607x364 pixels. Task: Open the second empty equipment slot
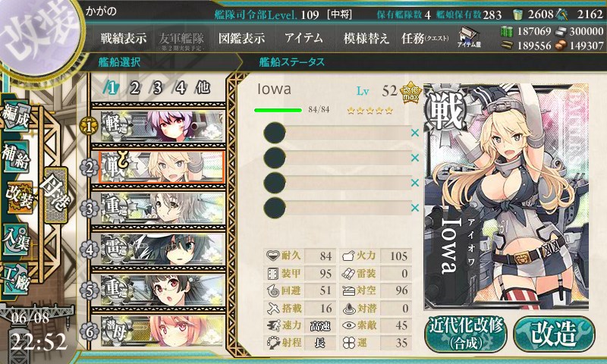(x=337, y=158)
